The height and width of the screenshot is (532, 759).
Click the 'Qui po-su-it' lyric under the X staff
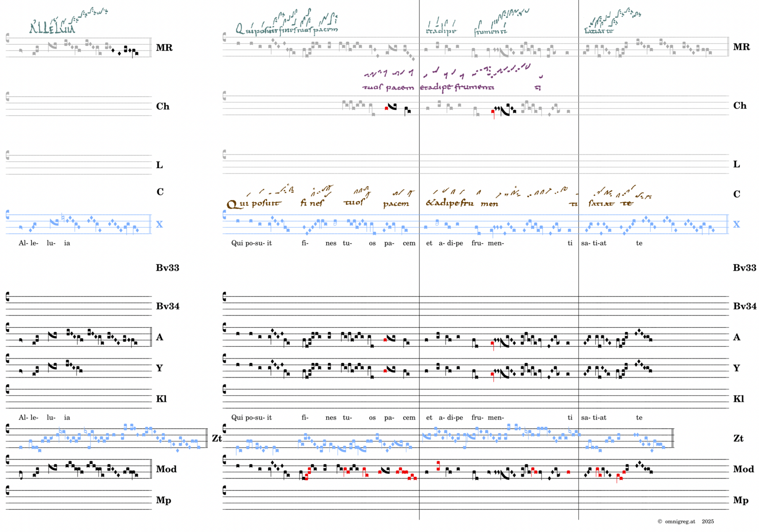point(251,243)
